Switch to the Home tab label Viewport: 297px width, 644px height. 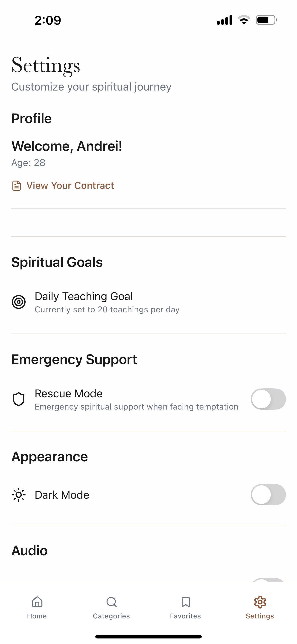[x=37, y=616]
